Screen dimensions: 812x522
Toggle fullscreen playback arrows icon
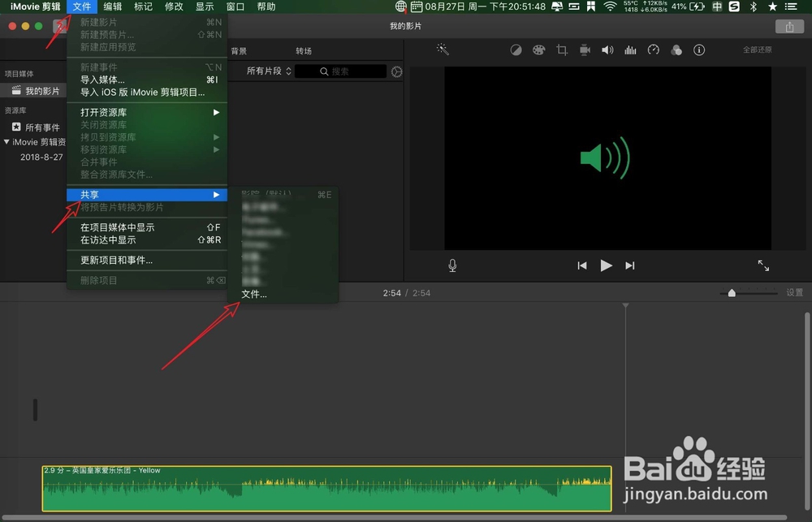(763, 265)
